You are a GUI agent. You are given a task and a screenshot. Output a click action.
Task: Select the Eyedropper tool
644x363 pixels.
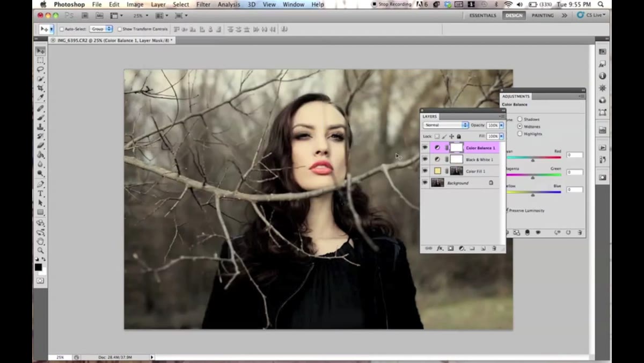[x=40, y=98]
